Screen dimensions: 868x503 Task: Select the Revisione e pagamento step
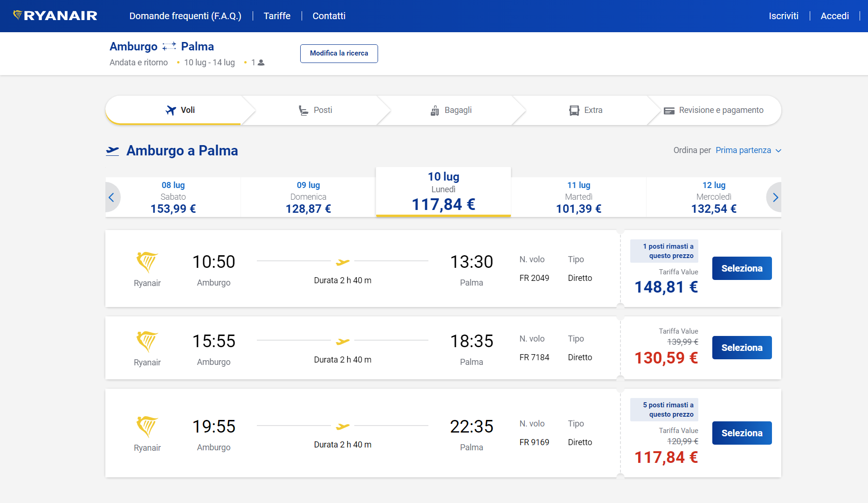click(714, 110)
